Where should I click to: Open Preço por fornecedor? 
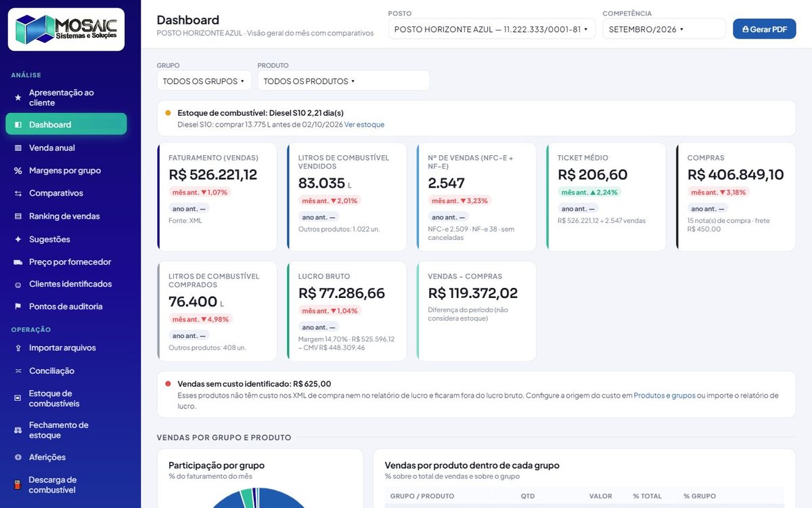(66, 261)
